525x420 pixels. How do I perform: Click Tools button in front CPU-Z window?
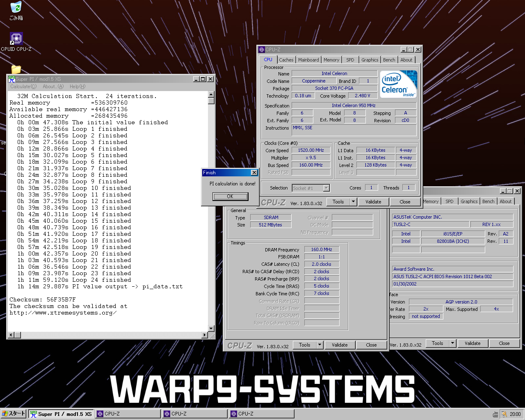[338, 202]
